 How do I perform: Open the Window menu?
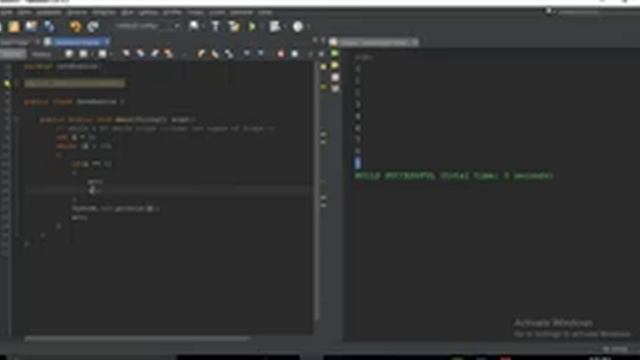point(241,13)
